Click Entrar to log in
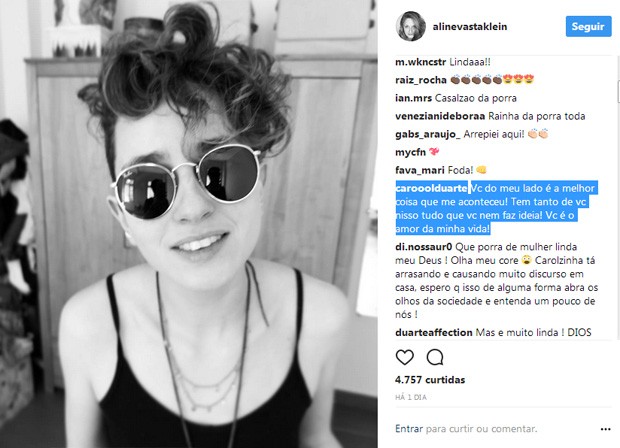Image resolution: width=620 pixels, height=448 pixels. click(408, 429)
